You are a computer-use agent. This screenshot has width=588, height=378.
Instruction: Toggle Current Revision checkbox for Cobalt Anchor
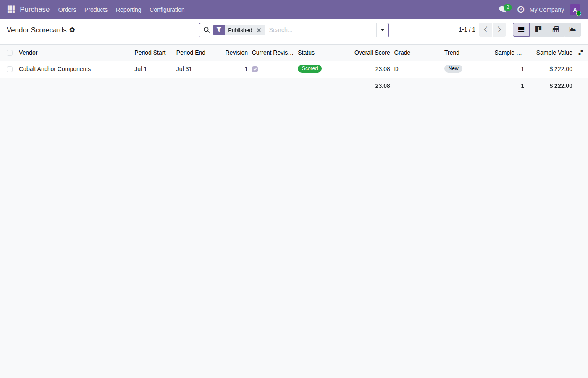(255, 69)
